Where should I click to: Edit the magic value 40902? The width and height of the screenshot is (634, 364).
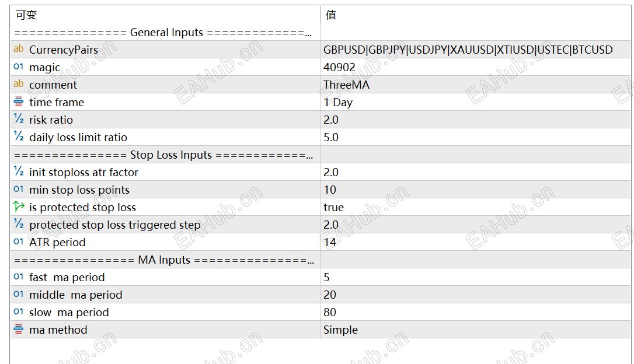click(339, 67)
